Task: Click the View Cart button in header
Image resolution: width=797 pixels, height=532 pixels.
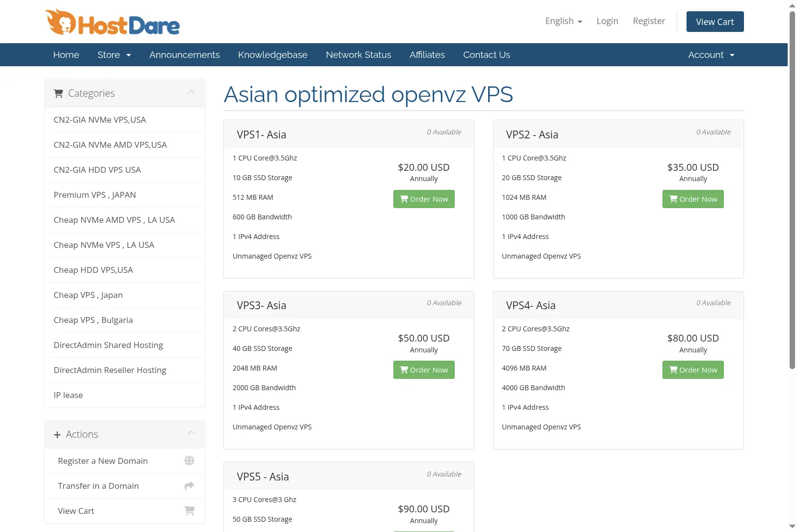Action: point(715,22)
